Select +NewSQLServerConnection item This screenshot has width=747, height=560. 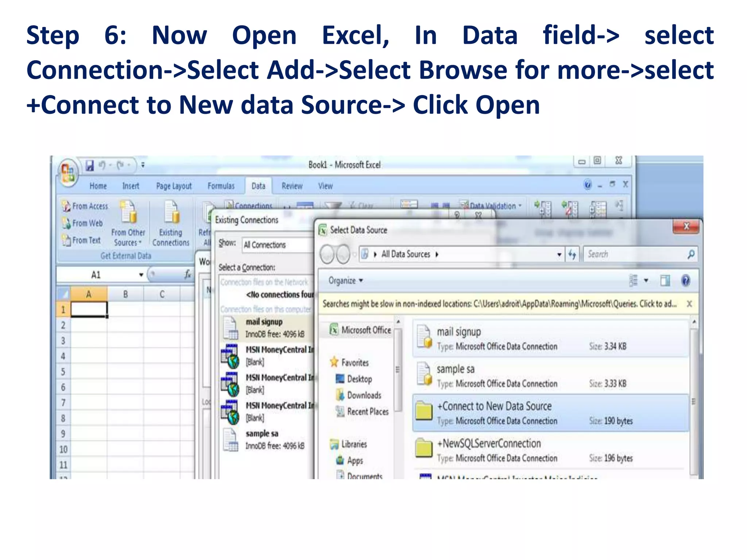pos(551,450)
